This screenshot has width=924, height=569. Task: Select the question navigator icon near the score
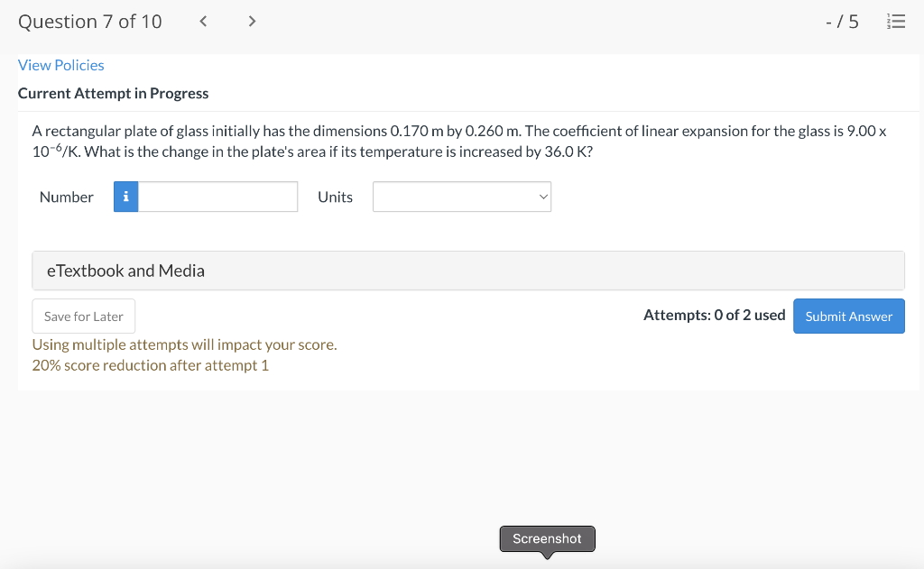pos(896,21)
